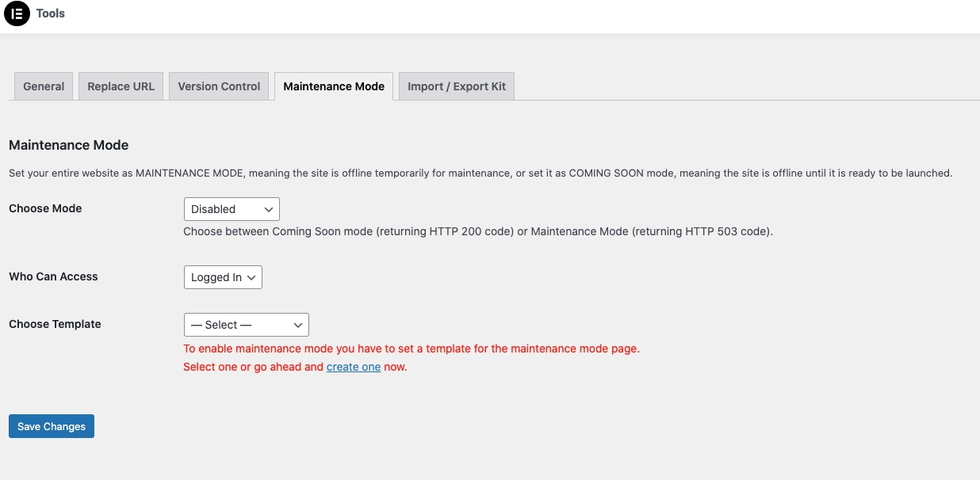Viewport: 980px width, 480px height.
Task: Click the maintenance mode description paragraph
Action: (x=480, y=173)
